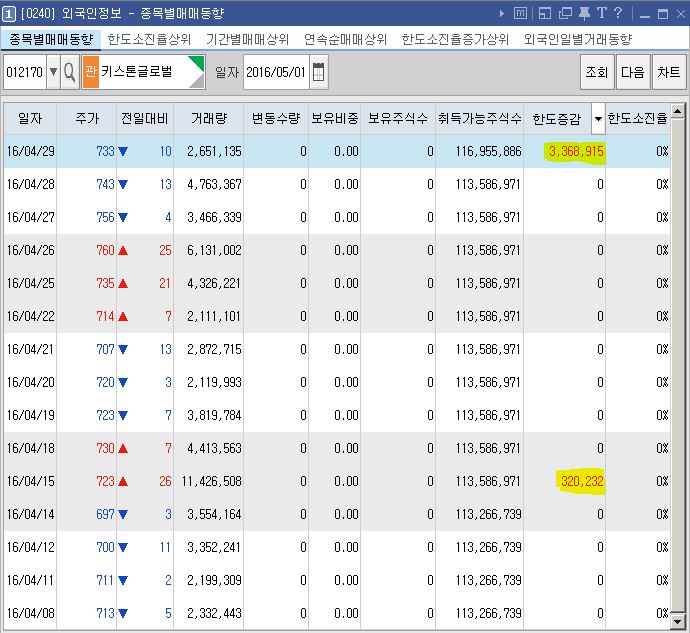Click the stock search magnifier icon
The image size is (690, 633).
click(x=69, y=72)
